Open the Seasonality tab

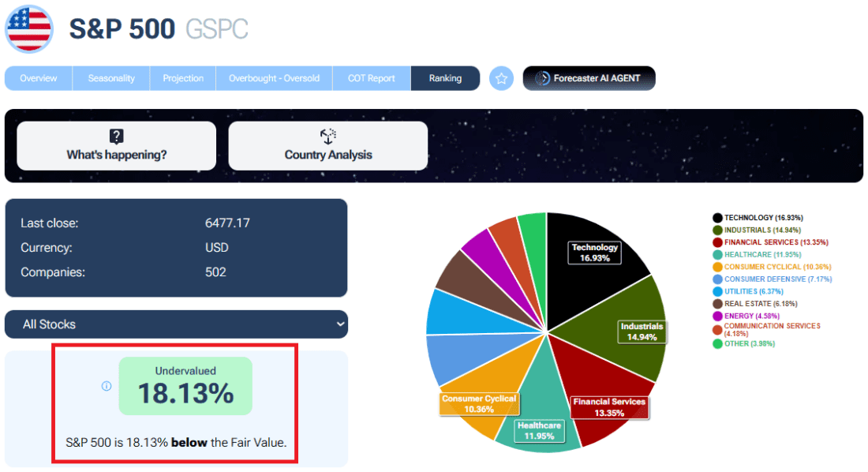coord(111,78)
